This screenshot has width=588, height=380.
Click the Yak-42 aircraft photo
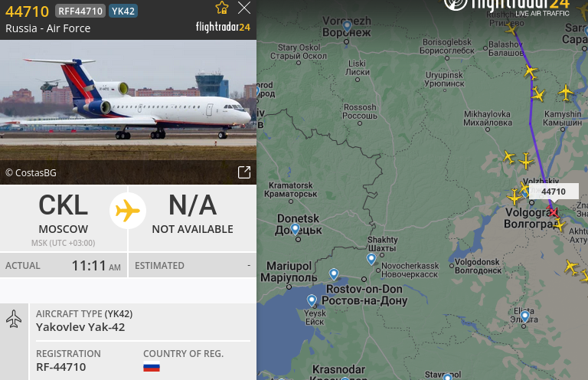pos(129,112)
